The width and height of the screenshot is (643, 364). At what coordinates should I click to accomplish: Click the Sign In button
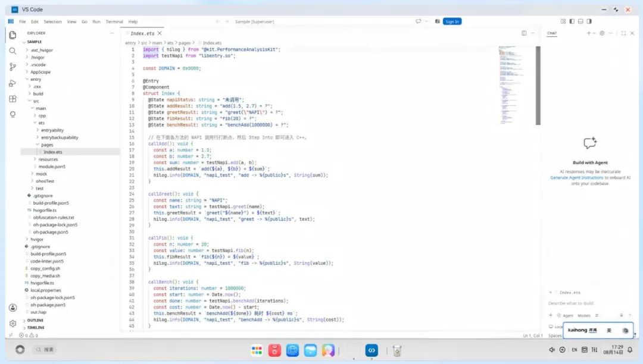(452, 21)
